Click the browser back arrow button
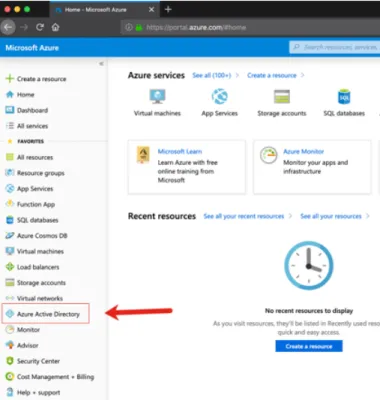380x400 pixels. (x=8, y=27)
